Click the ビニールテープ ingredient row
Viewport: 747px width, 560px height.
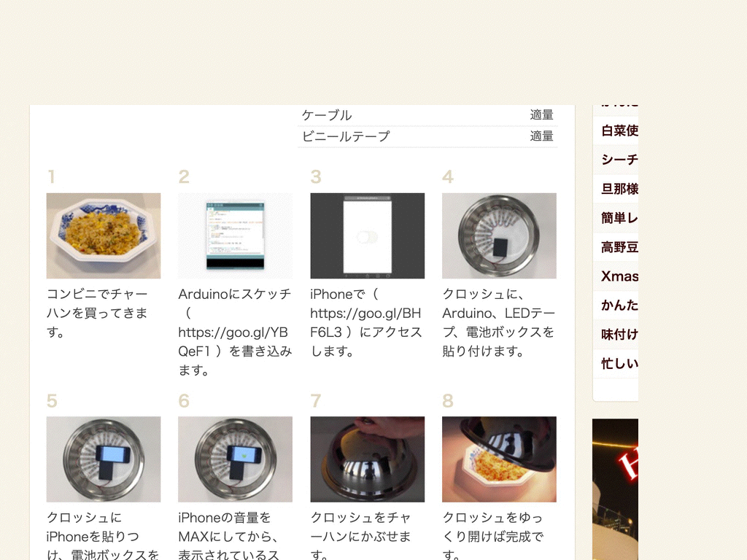click(x=427, y=136)
